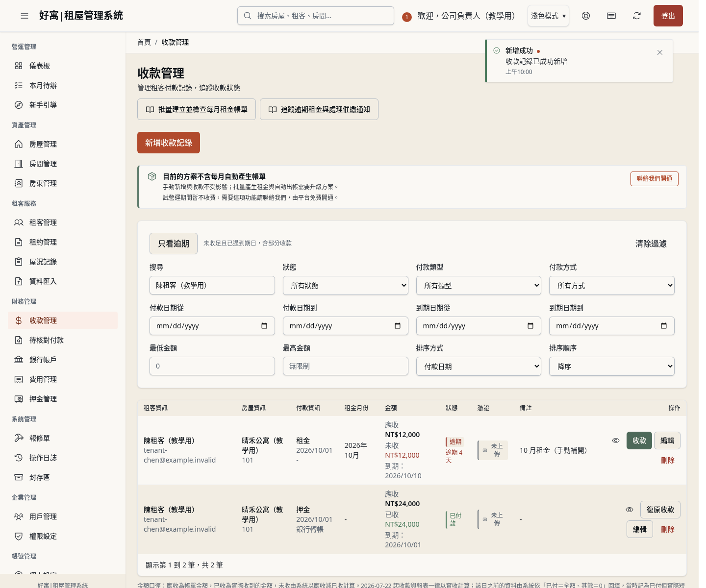Go to 報修單 in the sidebar
Viewport: 706px width, 588px height.
coord(63,438)
